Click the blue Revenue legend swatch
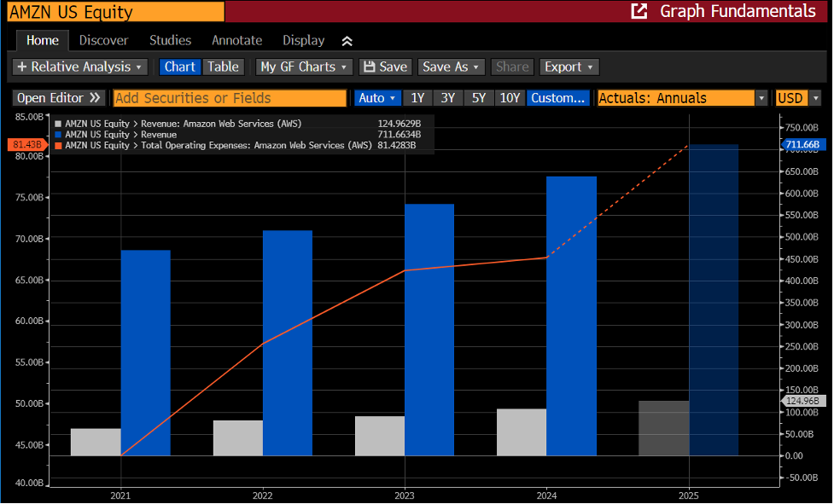834x504 pixels. 58,135
